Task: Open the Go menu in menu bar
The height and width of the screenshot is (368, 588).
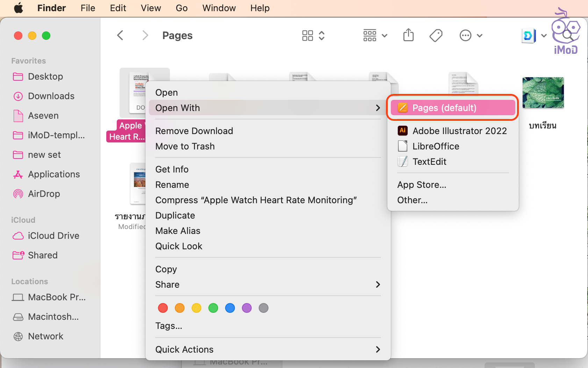Action: (x=181, y=8)
